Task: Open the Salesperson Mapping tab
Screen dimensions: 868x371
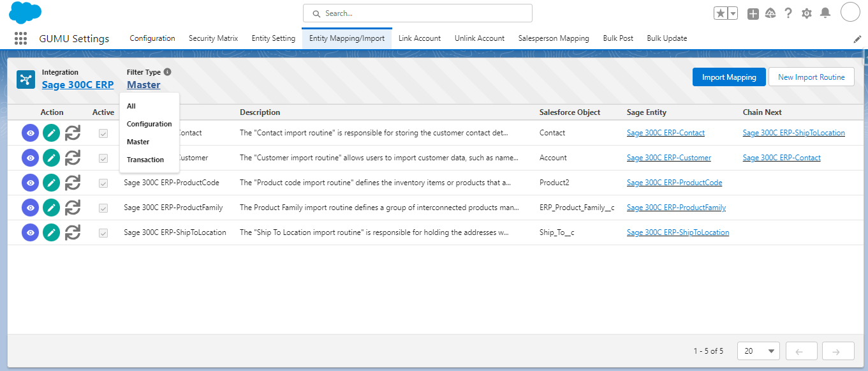Action: [554, 38]
